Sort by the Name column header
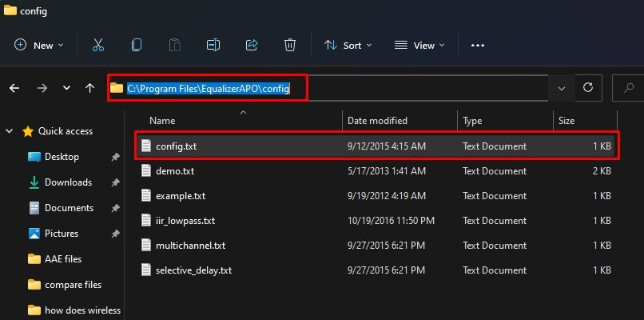This screenshot has width=644, height=320. pos(162,121)
